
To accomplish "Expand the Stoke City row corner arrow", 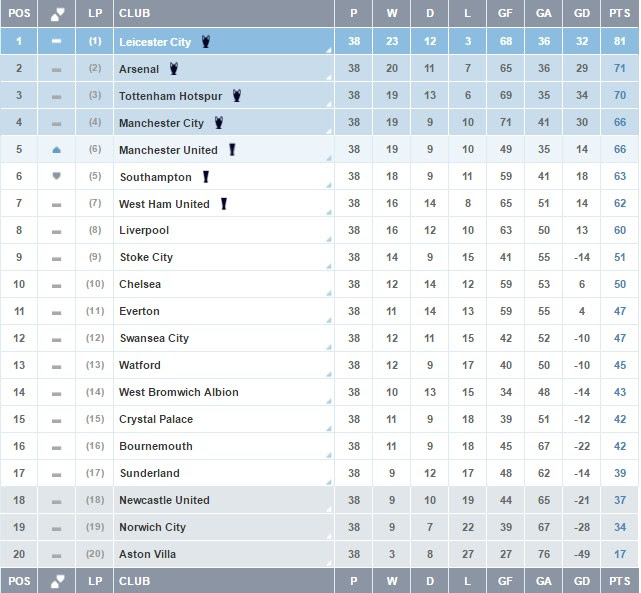I will coord(329,266).
